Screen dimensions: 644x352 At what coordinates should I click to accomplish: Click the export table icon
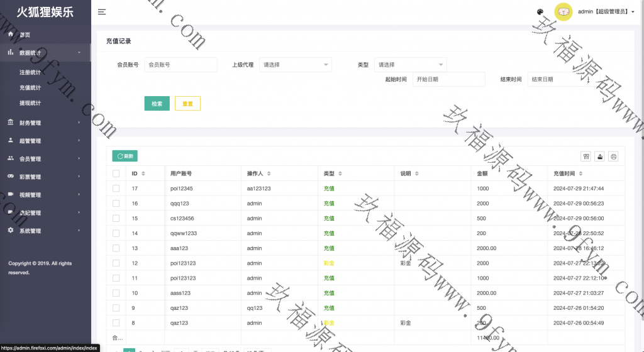coord(600,157)
